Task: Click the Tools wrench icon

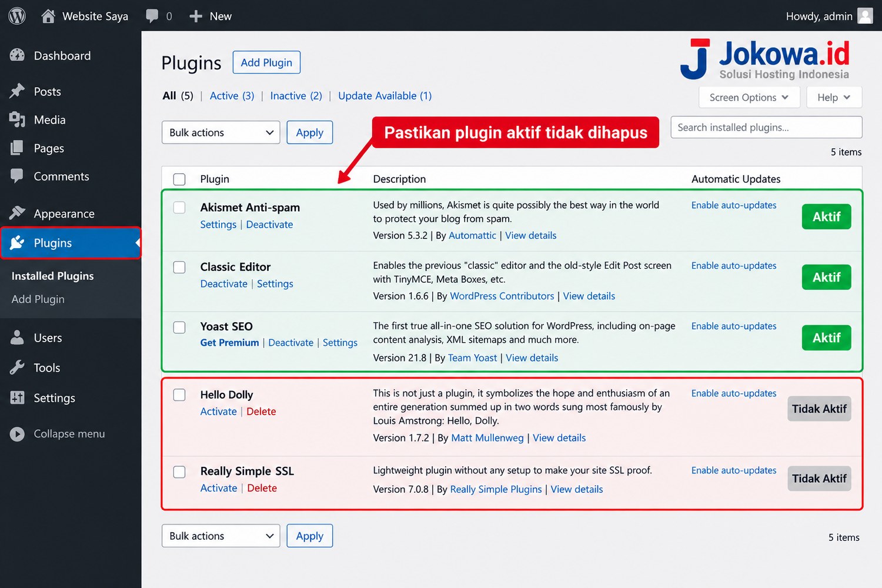Action: [x=18, y=367]
